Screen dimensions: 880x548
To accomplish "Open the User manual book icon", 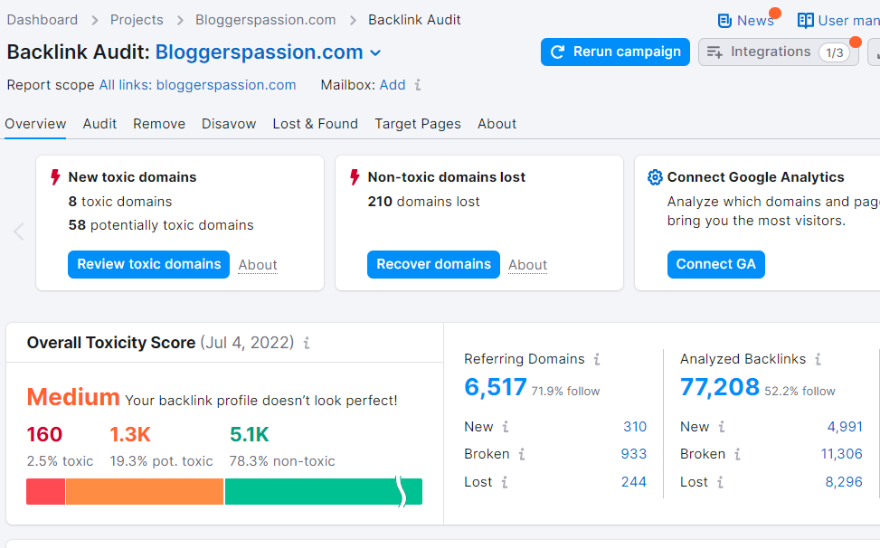I will [805, 21].
